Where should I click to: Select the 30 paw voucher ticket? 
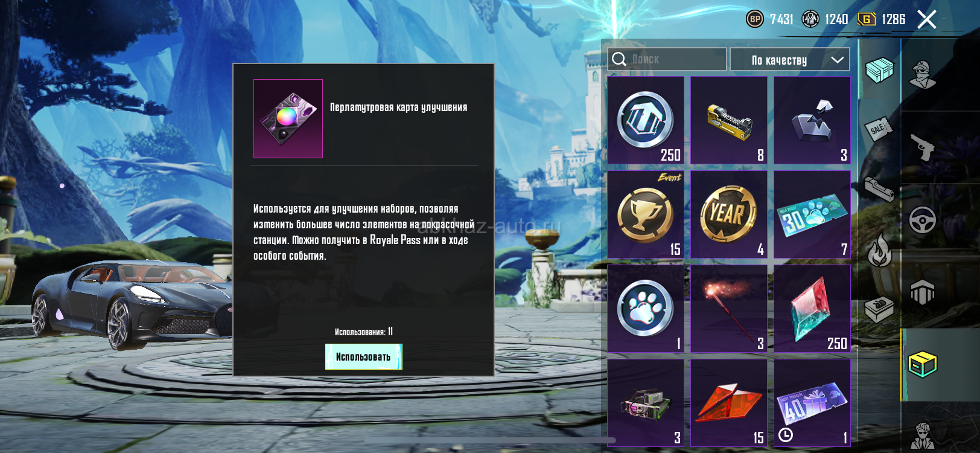point(812,214)
